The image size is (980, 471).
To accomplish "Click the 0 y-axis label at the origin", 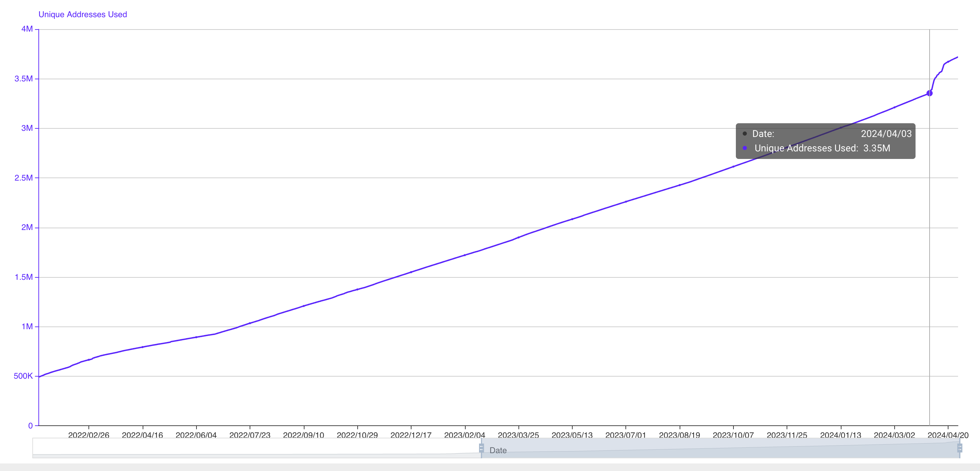I will pos(31,426).
